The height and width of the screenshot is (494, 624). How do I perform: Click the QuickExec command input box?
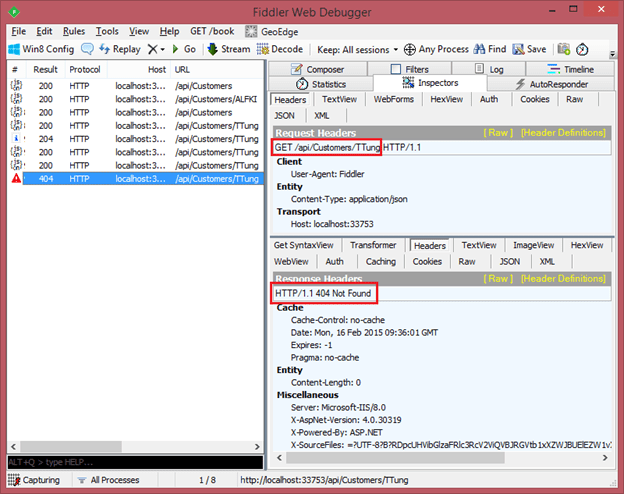pyautogui.click(x=135, y=462)
